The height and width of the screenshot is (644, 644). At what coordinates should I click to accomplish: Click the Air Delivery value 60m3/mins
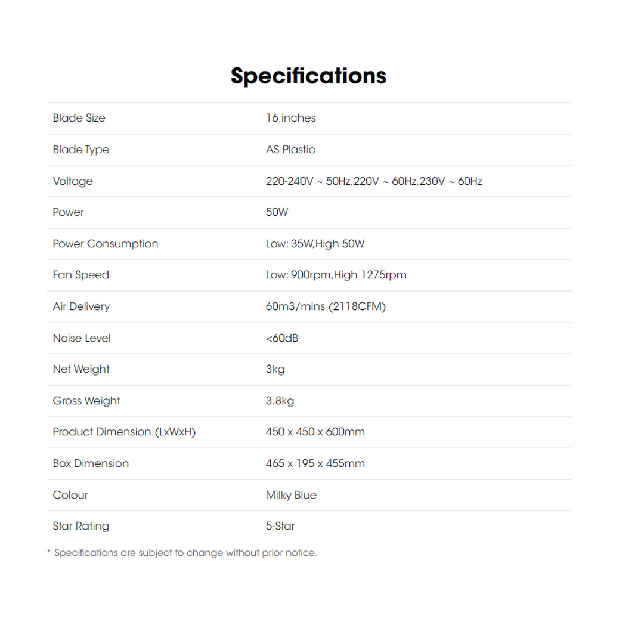(x=326, y=306)
